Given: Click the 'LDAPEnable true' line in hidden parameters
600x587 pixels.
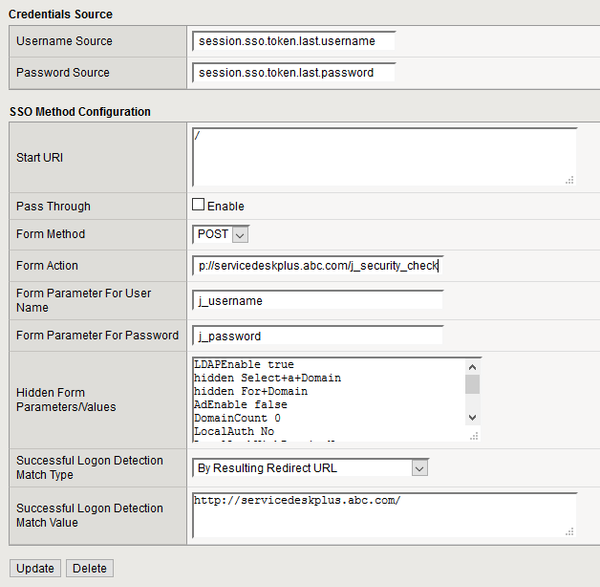Looking at the screenshot, I should (244, 365).
